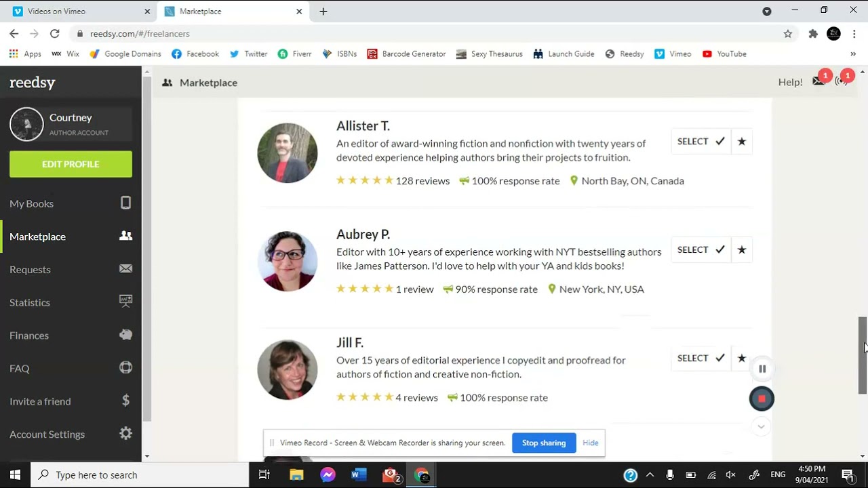Open a new browser tab
This screenshot has height=488, width=868.
point(323,12)
